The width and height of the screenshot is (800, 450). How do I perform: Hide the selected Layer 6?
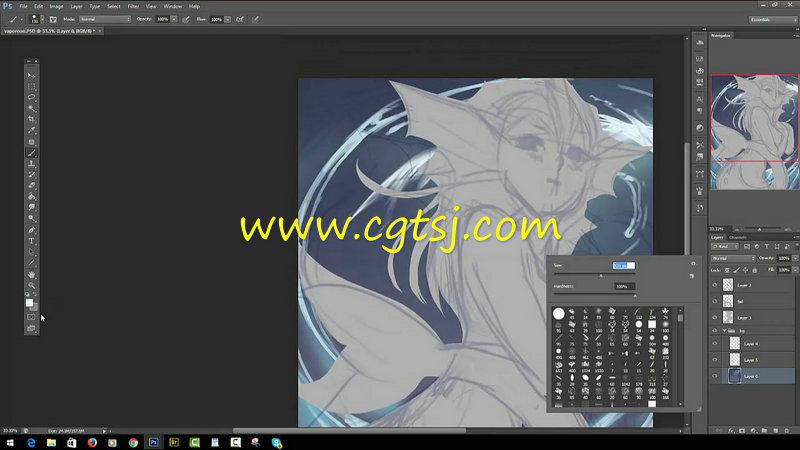pyautogui.click(x=714, y=376)
